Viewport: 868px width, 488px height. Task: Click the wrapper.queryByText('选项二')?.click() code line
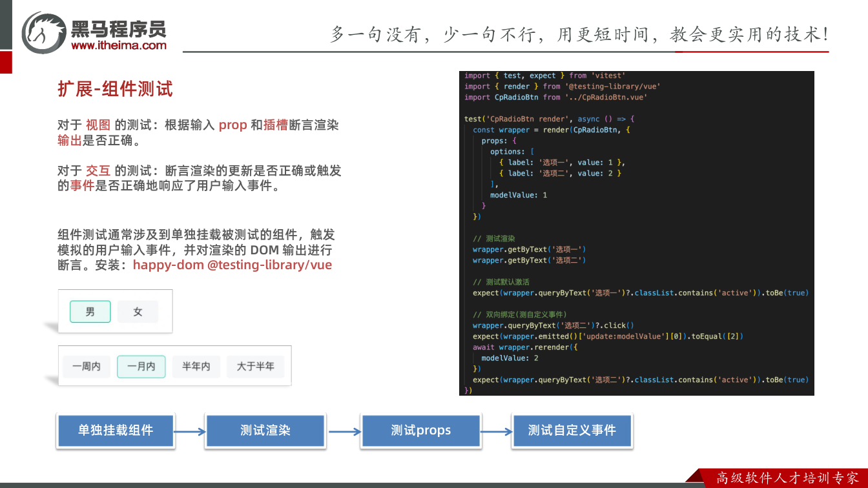click(x=553, y=325)
